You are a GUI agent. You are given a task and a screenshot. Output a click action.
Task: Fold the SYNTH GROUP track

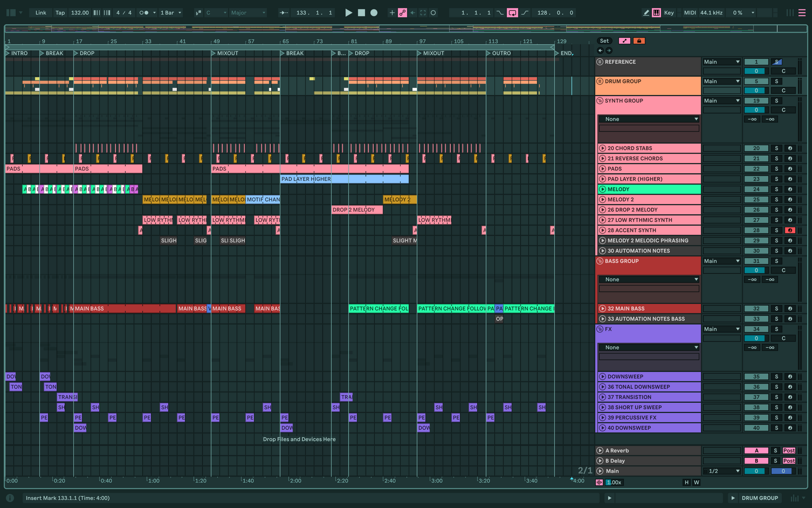click(x=600, y=101)
